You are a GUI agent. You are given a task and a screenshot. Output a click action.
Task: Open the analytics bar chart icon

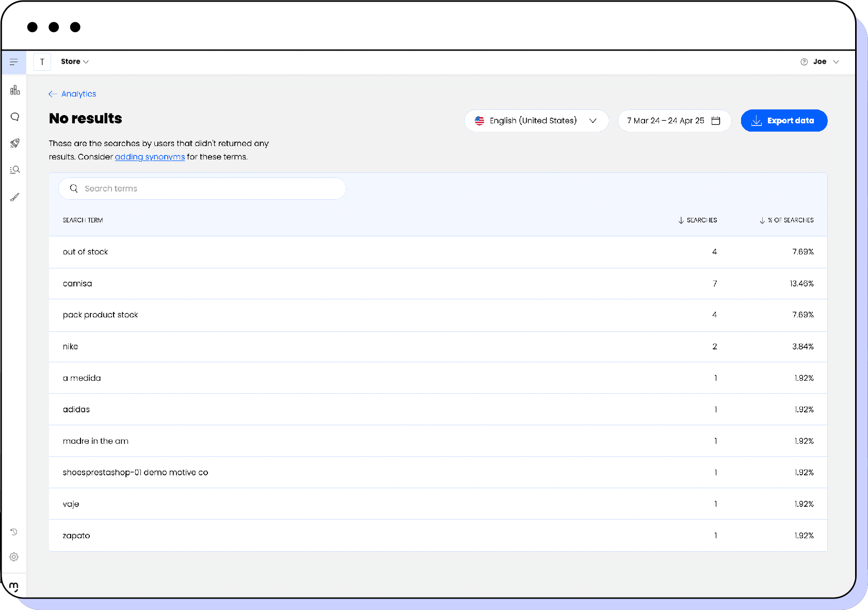pyautogui.click(x=15, y=90)
